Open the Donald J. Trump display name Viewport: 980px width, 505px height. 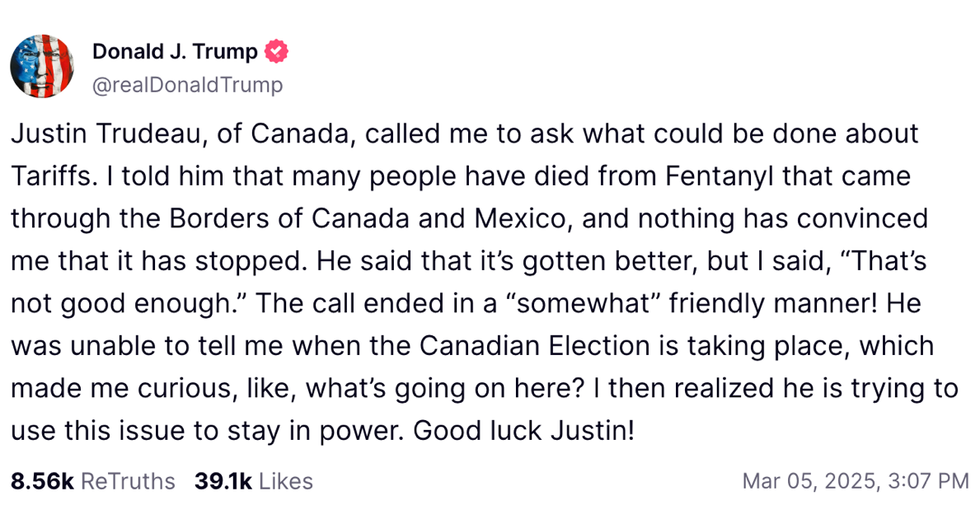tap(175, 52)
